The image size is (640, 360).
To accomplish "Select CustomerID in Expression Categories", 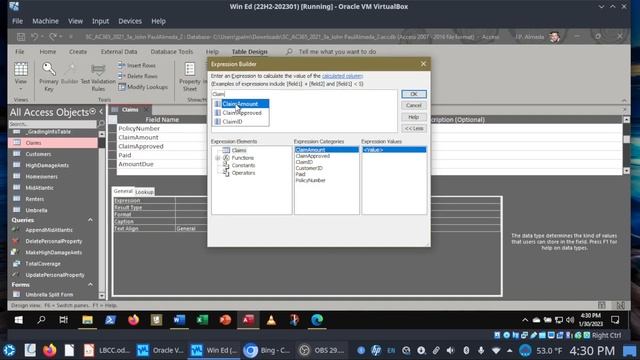I will (309, 168).
